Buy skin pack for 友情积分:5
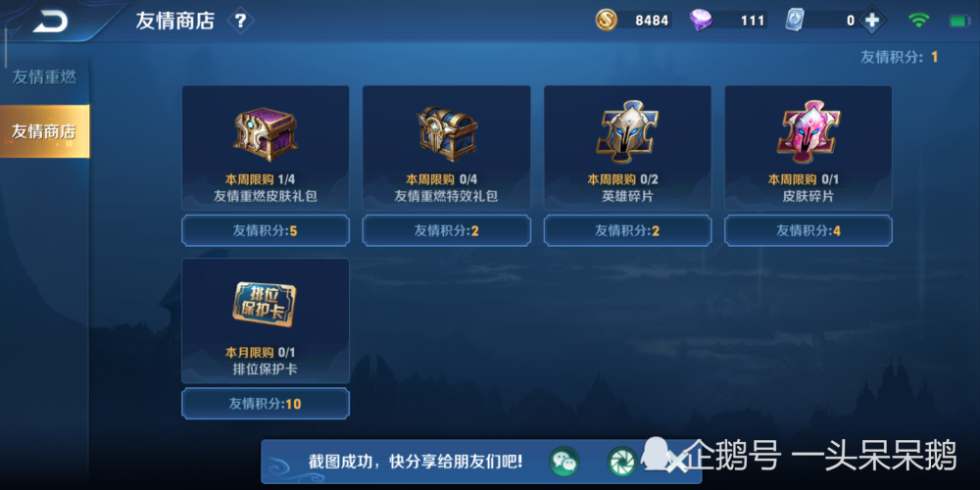 coord(266,230)
